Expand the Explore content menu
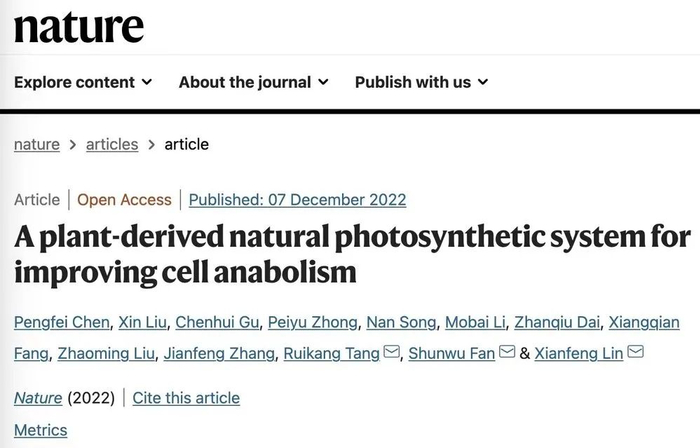Image resolution: width=700 pixels, height=448 pixels. (83, 82)
